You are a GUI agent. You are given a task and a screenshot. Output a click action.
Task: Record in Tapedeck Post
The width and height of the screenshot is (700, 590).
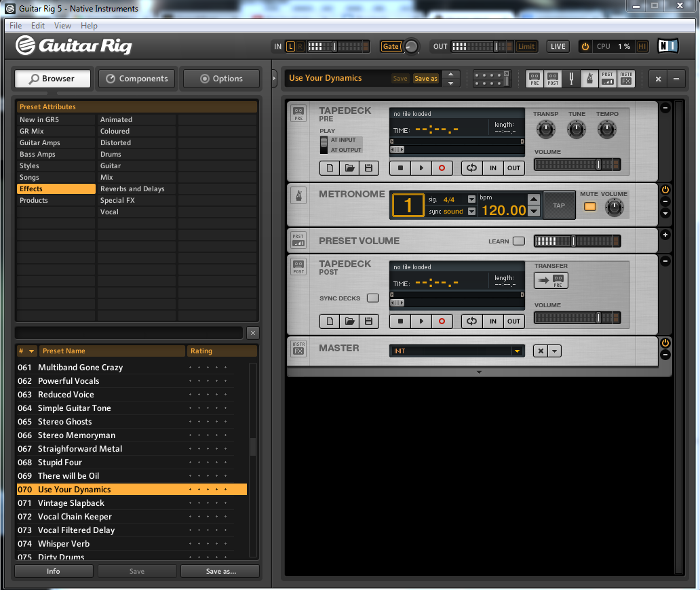(x=442, y=321)
